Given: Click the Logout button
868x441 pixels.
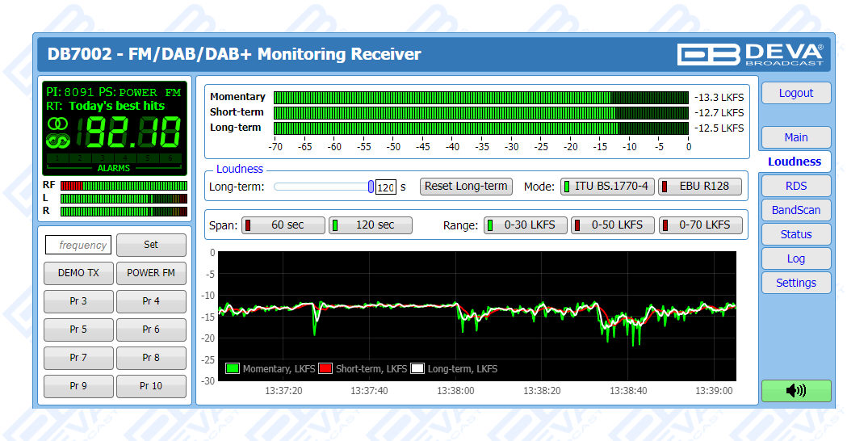Looking at the screenshot, I should tap(795, 93).
